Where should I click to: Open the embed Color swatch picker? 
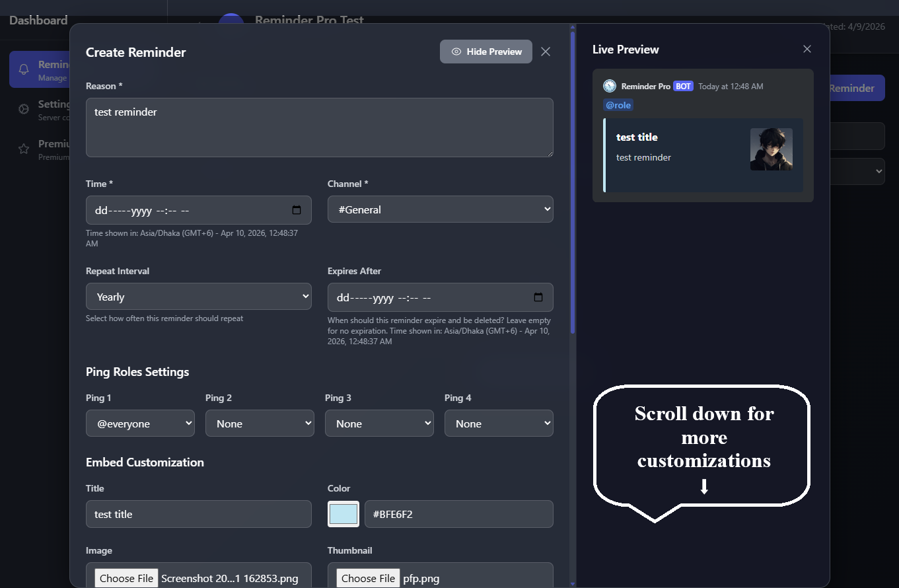[x=343, y=514]
